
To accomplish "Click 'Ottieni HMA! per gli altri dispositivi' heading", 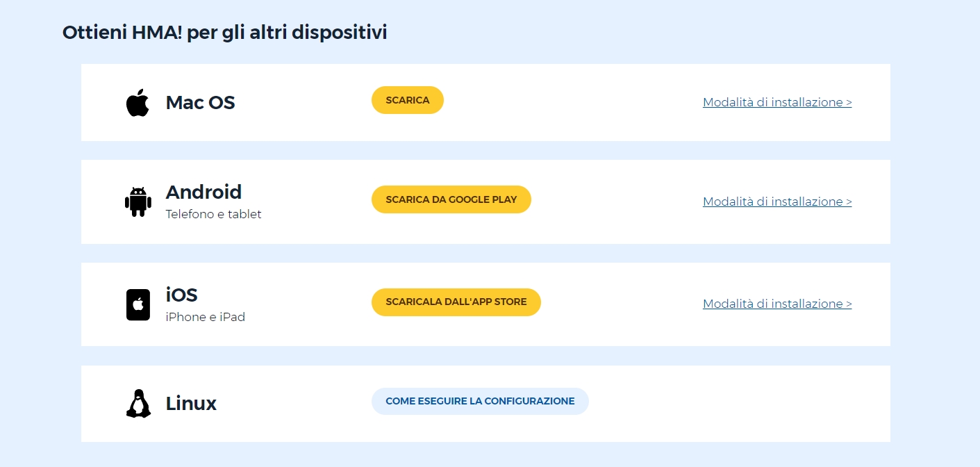I will click(x=225, y=33).
